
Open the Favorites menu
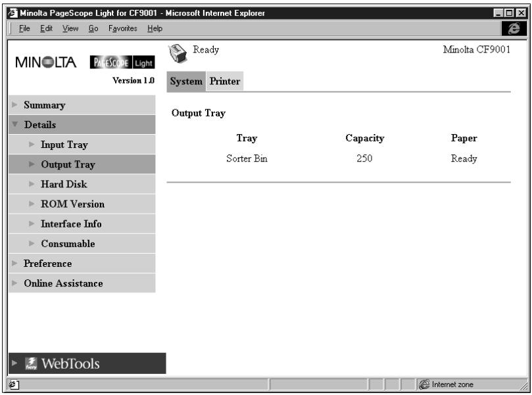123,28
